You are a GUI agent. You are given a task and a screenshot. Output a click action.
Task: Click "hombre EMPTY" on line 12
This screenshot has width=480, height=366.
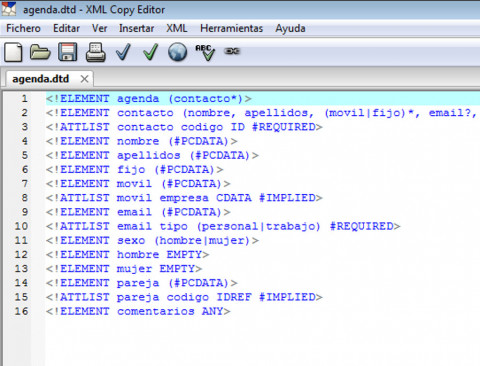tap(159, 255)
